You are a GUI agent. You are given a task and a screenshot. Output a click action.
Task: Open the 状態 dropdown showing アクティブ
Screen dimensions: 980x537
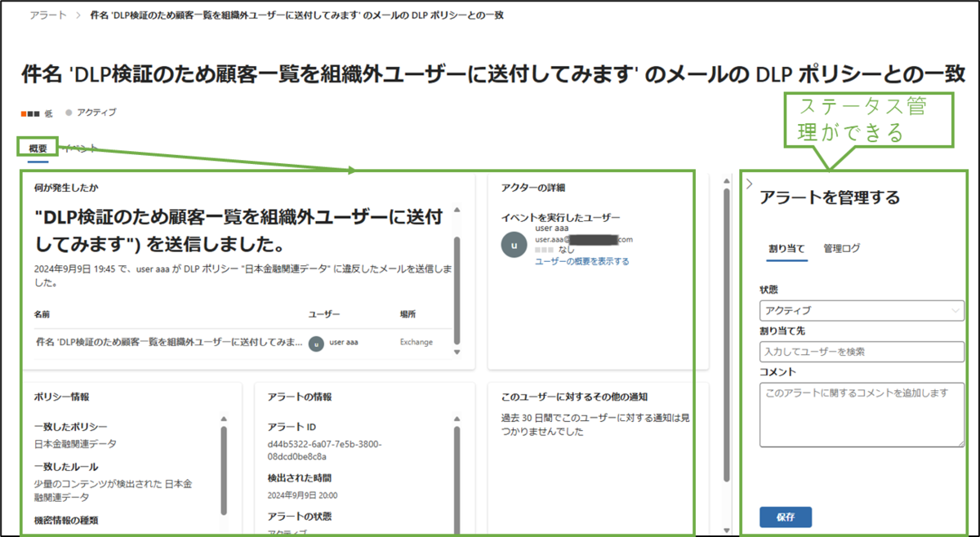click(862, 310)
